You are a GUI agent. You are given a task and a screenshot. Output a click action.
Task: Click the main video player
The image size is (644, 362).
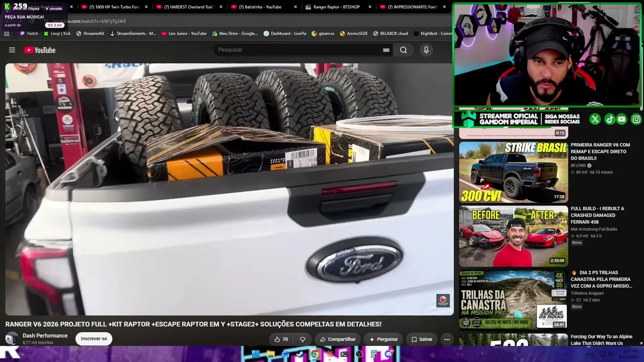[229, 189]
